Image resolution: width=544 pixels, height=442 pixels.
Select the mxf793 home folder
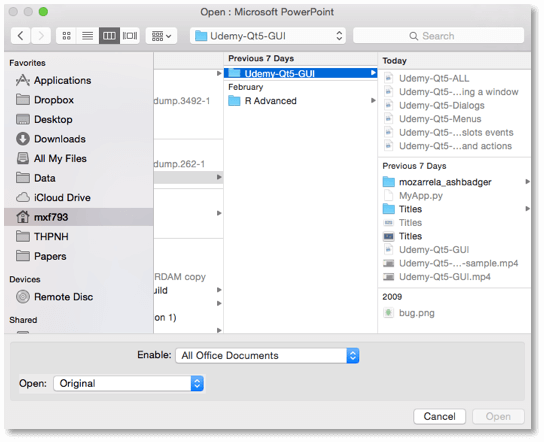point(79,217)
